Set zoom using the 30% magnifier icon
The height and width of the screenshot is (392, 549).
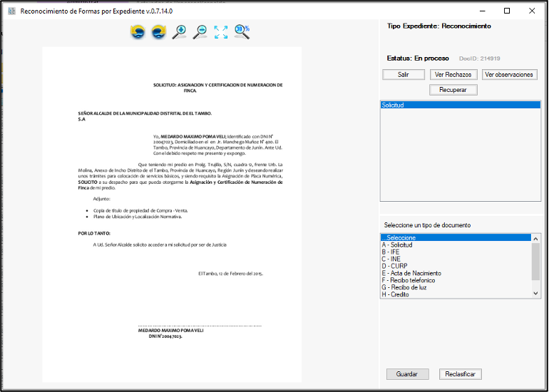(242, 32)
